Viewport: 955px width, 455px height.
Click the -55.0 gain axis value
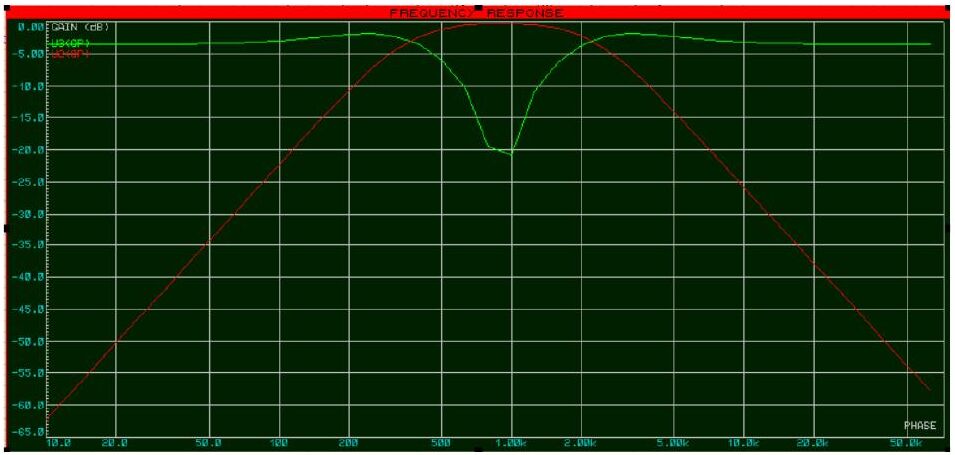point(28,373)
